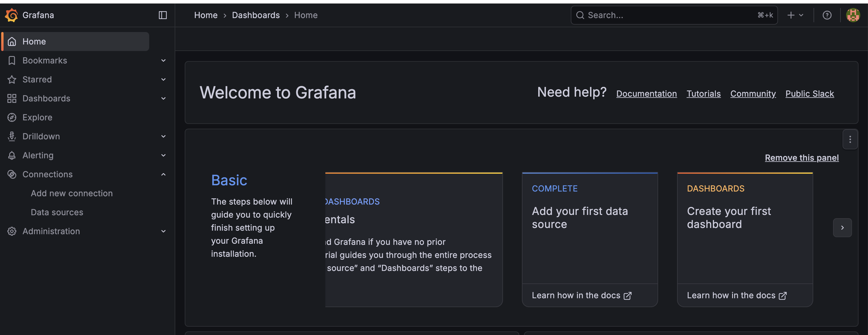The image size is (868, 335).
Task: Open the New dropdown arrow in top bar
Action: click(801, 15)
